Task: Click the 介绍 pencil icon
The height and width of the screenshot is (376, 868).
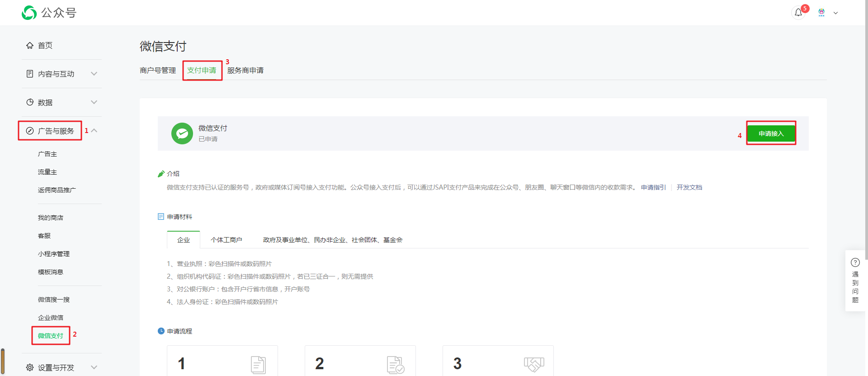Action: pyautogui.click(x=161, y=173)
